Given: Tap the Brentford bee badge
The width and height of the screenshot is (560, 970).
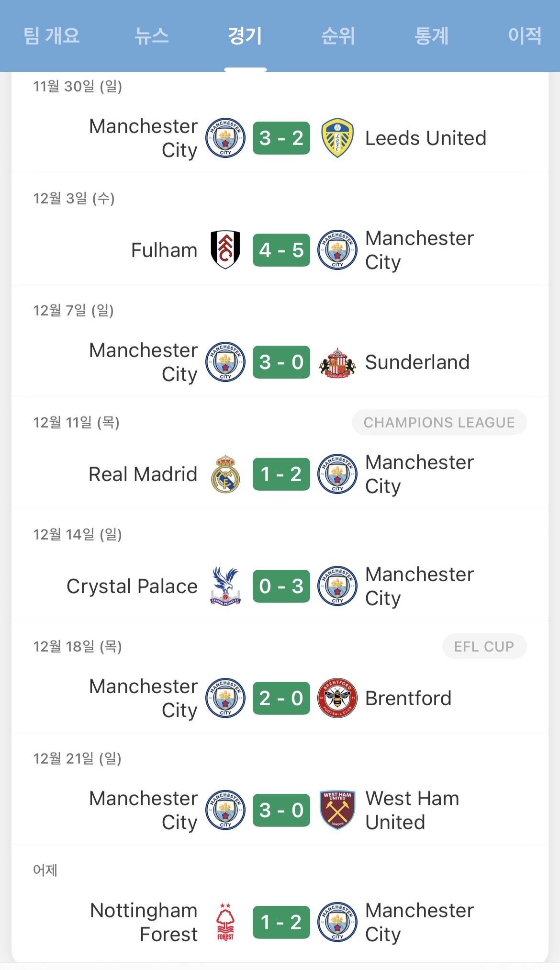Looking at the screenshot, I should 337,698.
